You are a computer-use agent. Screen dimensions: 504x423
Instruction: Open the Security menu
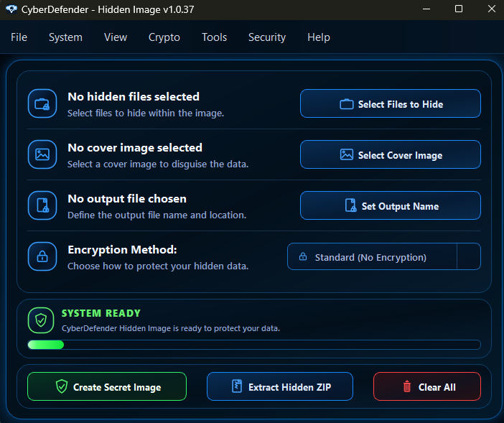coord(267,37)
